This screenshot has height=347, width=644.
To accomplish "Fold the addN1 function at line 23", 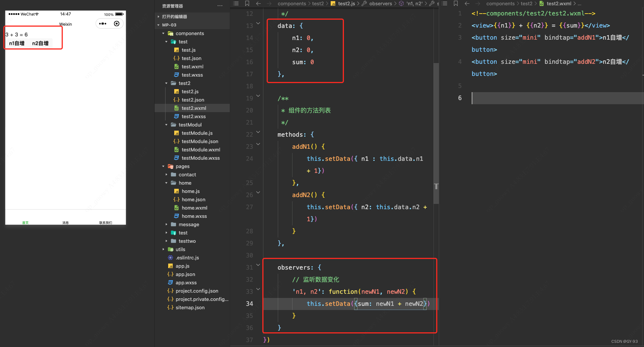I will click(258, 144).
